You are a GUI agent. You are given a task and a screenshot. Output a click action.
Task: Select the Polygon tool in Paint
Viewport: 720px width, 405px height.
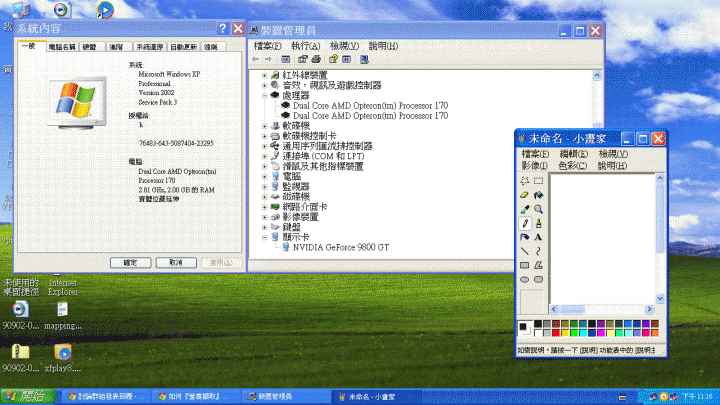[539, 265]
